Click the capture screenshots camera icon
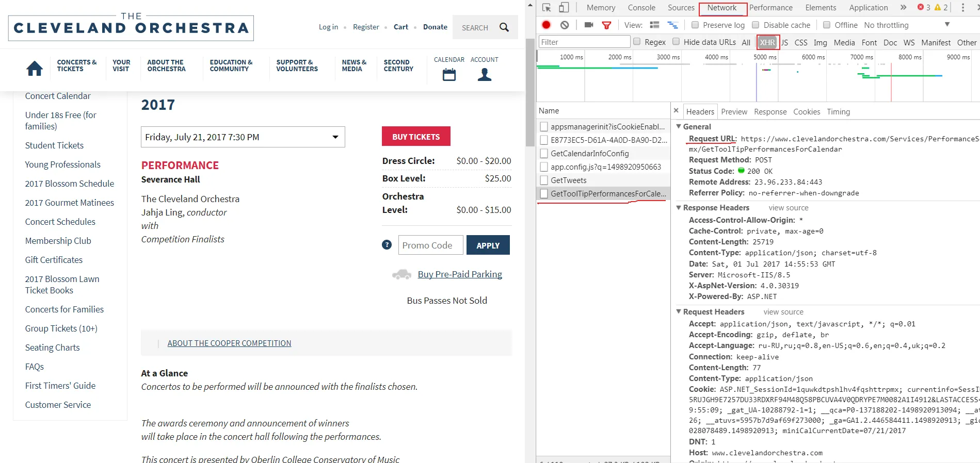The image size is (980, 463). pos(589,25)
